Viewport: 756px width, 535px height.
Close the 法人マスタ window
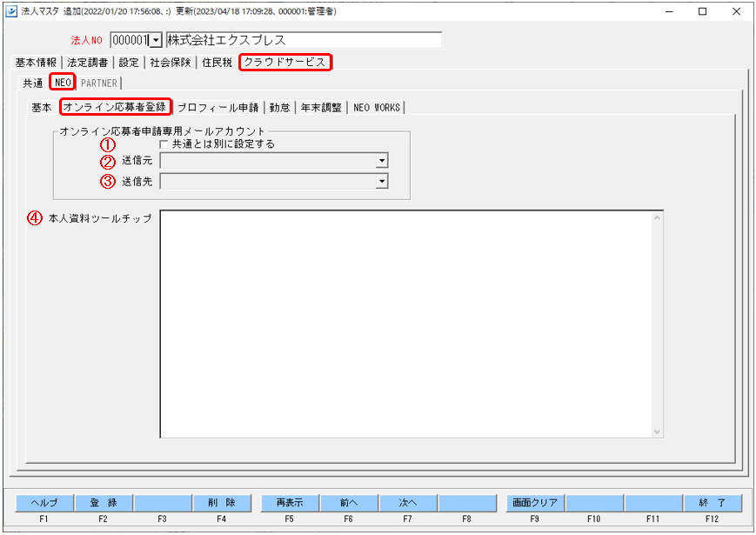736,11
